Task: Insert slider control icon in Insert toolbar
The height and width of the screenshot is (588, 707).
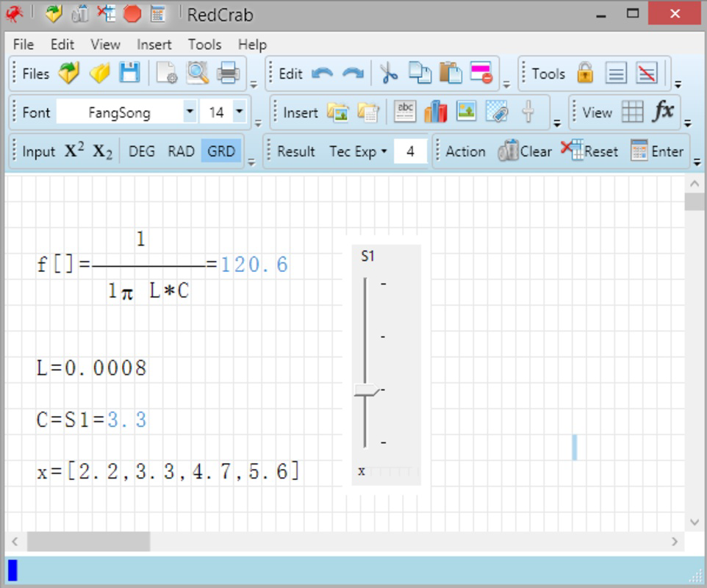Action: point(528,112)
